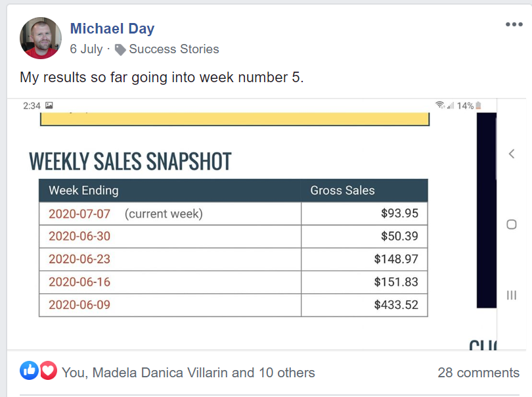Tap the Android home square icon
This screenshot has height=397, width=532.
[512, 225]
